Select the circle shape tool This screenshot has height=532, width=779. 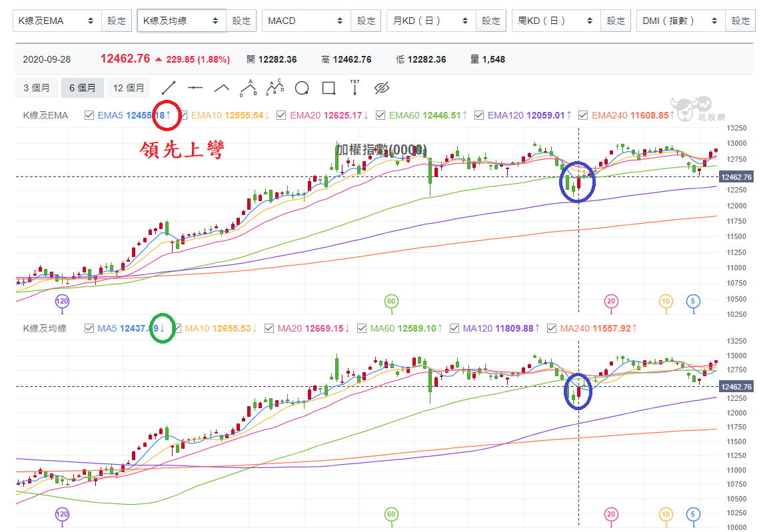tap(302, 89)
